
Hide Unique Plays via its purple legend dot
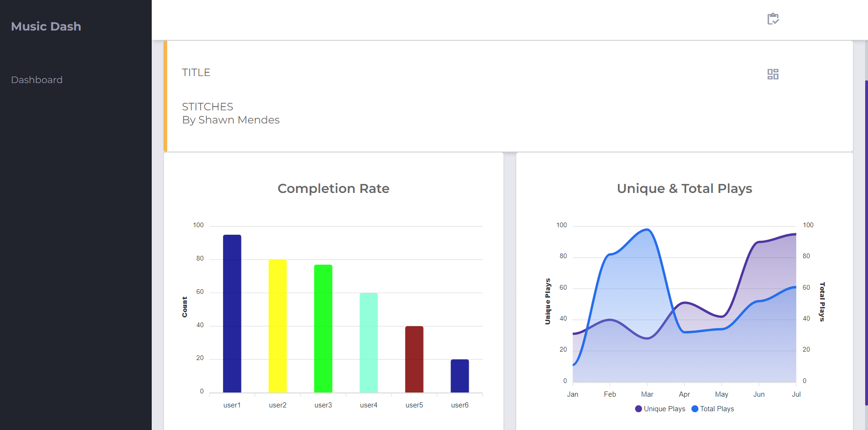638,408
